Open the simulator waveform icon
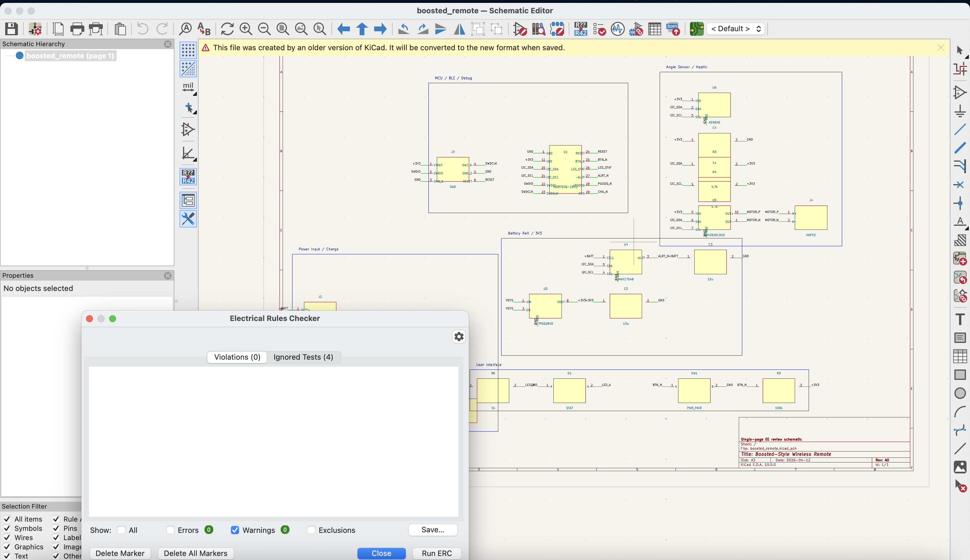Image resolution: width=970 pixels, height=560 pixels. pos(617,29)
